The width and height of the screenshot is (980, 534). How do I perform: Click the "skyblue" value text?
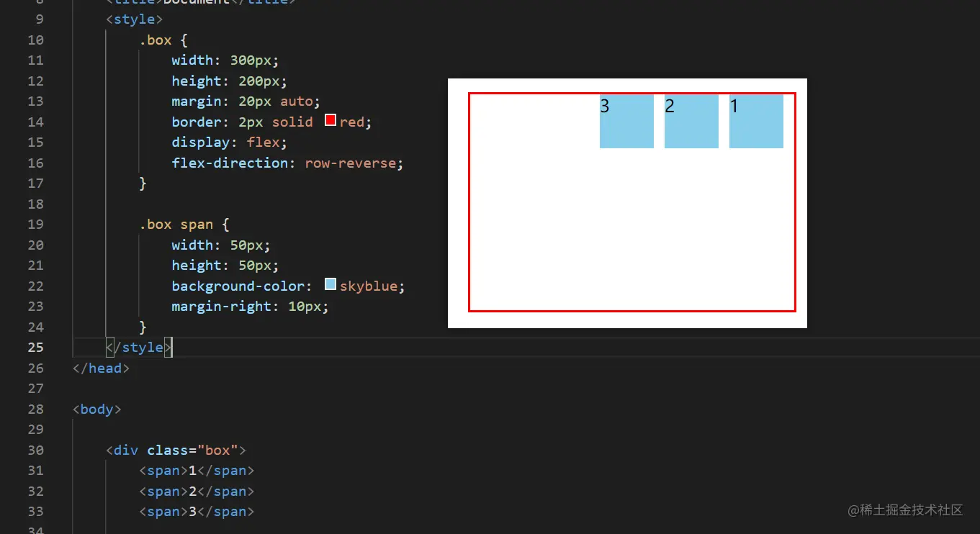369,286
